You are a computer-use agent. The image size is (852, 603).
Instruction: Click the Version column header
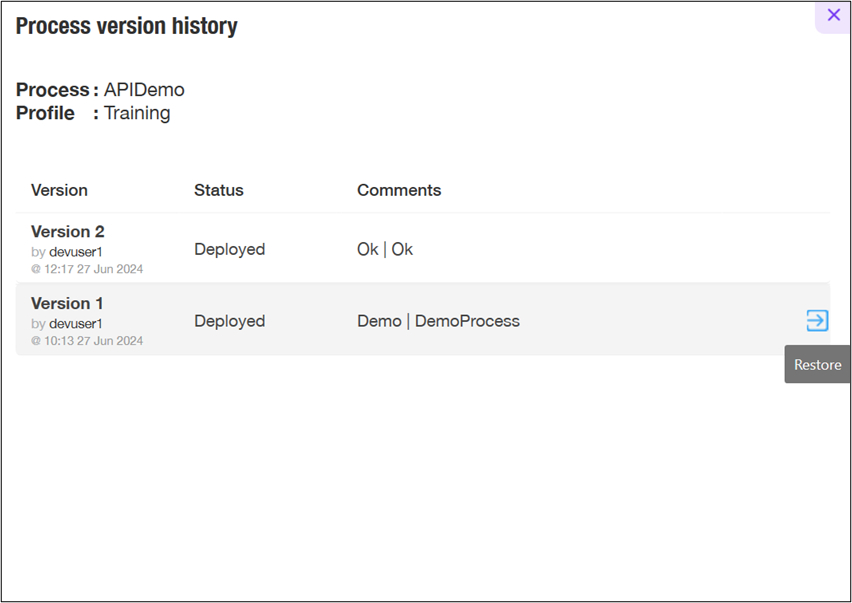point(59,190)
